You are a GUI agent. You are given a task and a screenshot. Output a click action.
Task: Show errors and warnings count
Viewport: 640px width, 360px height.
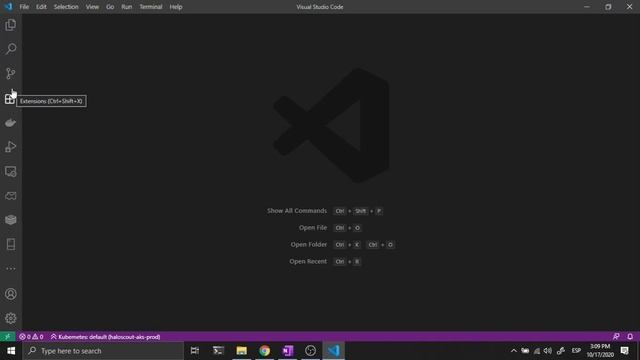(x=31, y=337)
